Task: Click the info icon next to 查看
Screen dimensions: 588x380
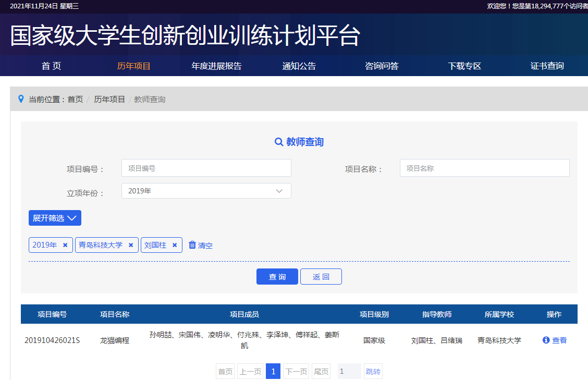Action: coord(546,340)
